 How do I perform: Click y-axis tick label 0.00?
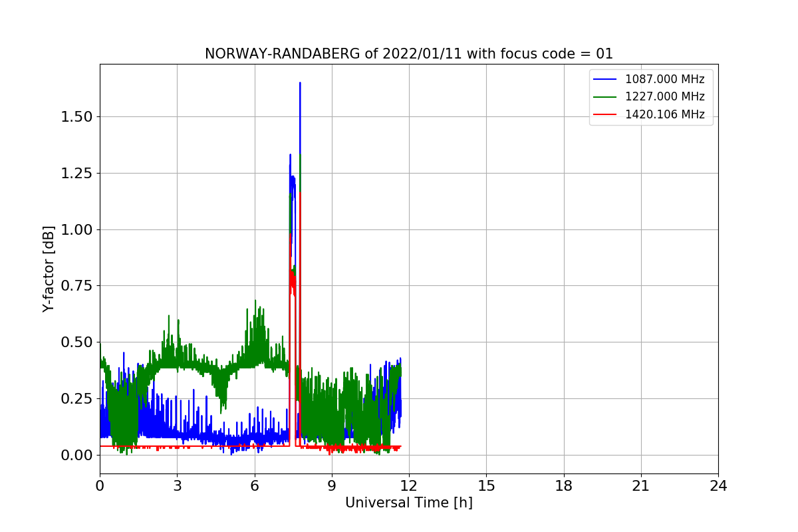coord(76,455)
